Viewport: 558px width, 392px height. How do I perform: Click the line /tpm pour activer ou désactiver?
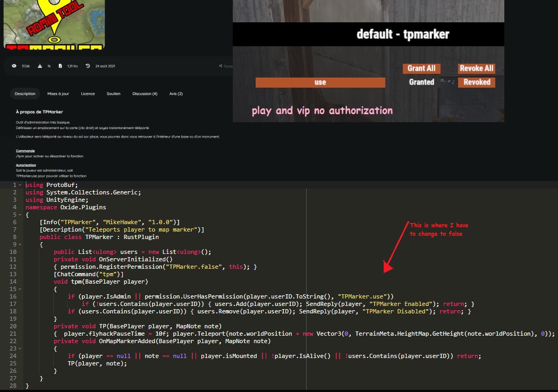tap(49, 156)
